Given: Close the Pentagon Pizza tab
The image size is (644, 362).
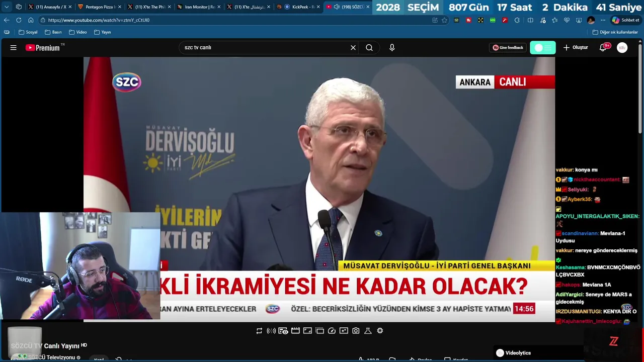Looking at the screenshot, I should click(x=119, y=7).
